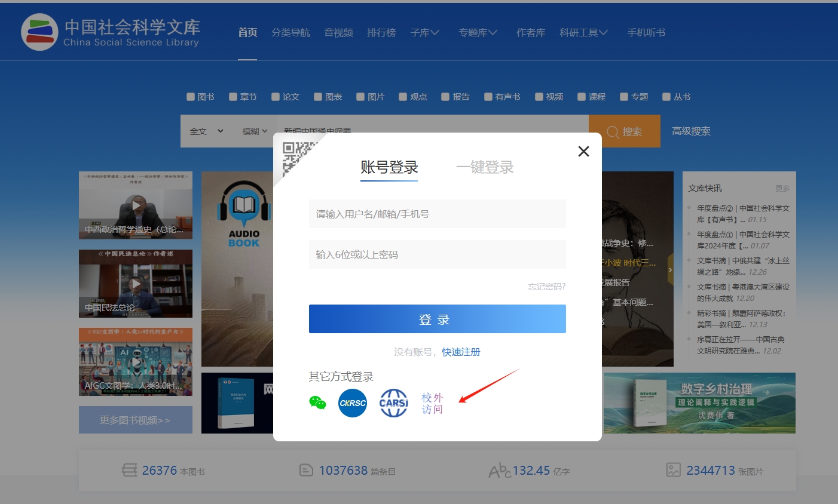
Task: Tick the 课程 checkbox
Action: click(582, 97)
